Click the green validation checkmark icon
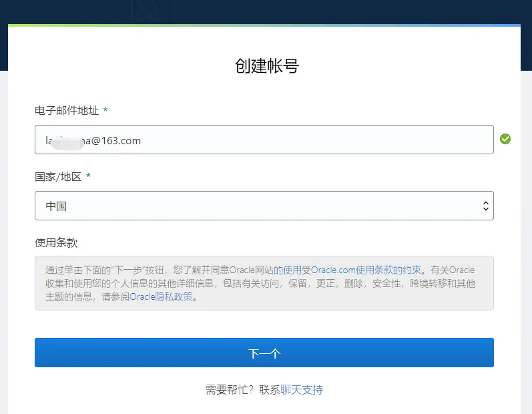 pos(505,139)
